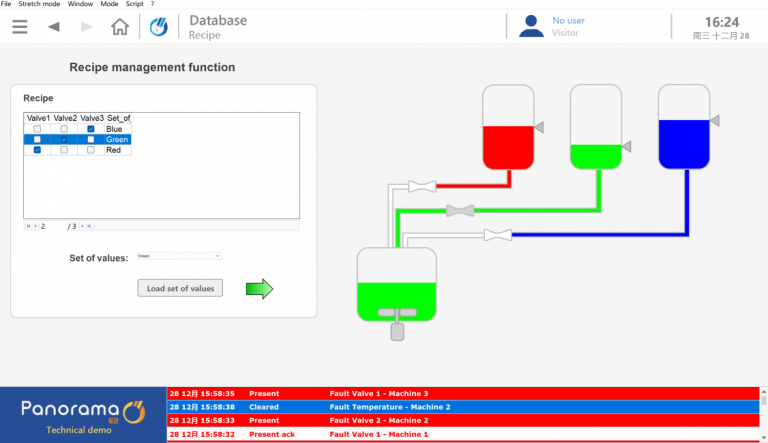Viewport: 768px width, 443px height.
Task: Open the Set of values dropdown
Action: 178,256
